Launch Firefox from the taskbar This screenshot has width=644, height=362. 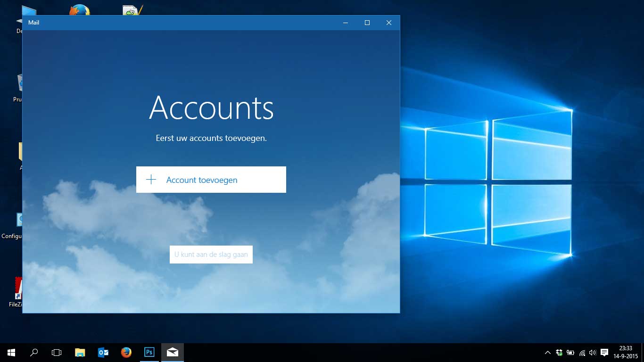[126, 353]
